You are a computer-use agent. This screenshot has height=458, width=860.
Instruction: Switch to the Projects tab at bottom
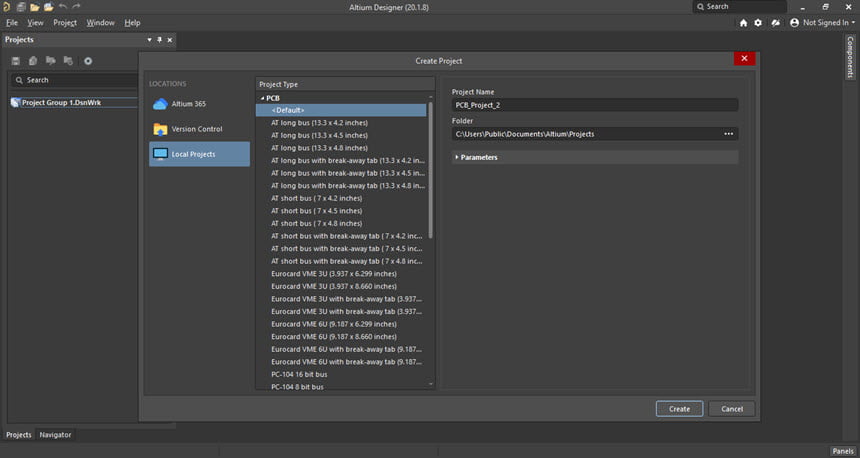click(x=19, y=434)
